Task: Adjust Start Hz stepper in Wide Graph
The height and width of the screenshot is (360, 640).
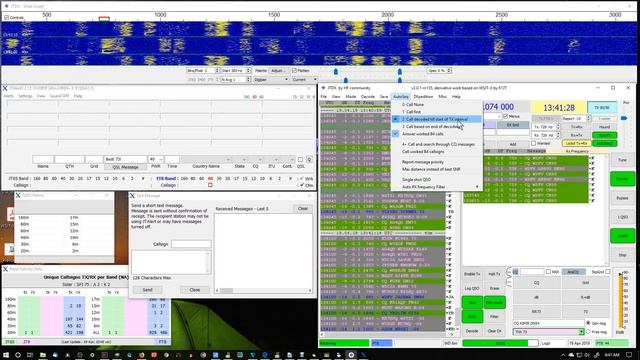Action: [248, 71]
